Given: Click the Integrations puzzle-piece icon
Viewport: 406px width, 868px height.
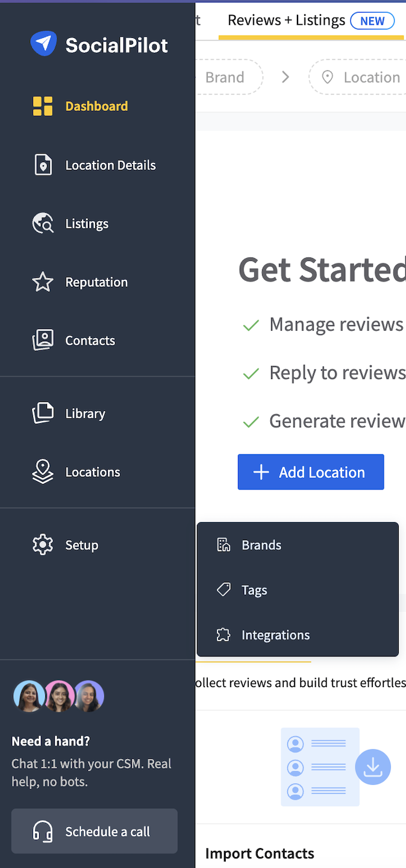Looking at the screenshot, I should 223,635.
